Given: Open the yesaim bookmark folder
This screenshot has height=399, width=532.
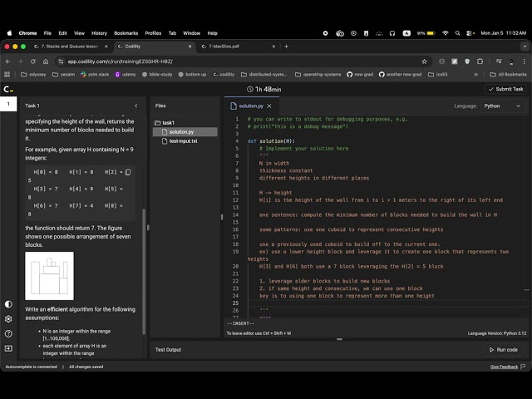Looking at the screenshot, I should [63, 74].
